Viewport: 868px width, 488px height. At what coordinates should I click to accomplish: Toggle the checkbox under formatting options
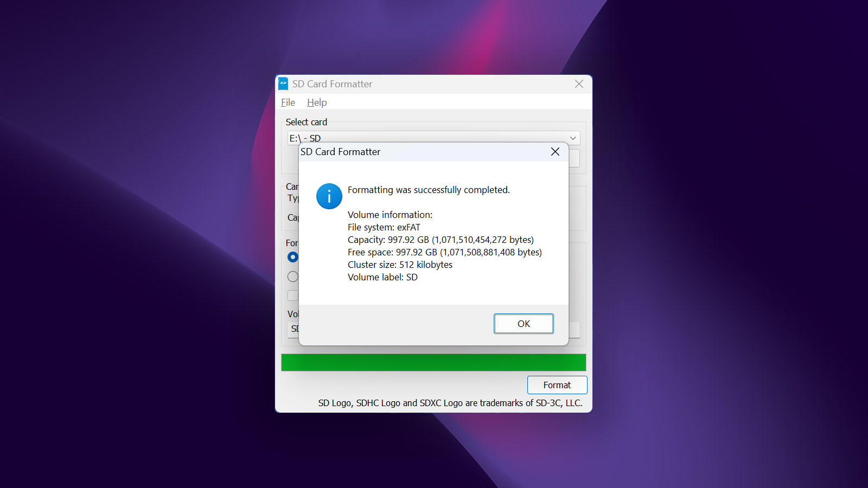[x=293, y=296]
